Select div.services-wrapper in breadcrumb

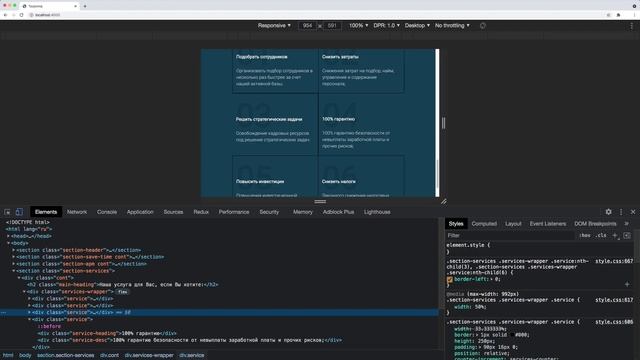149,356
